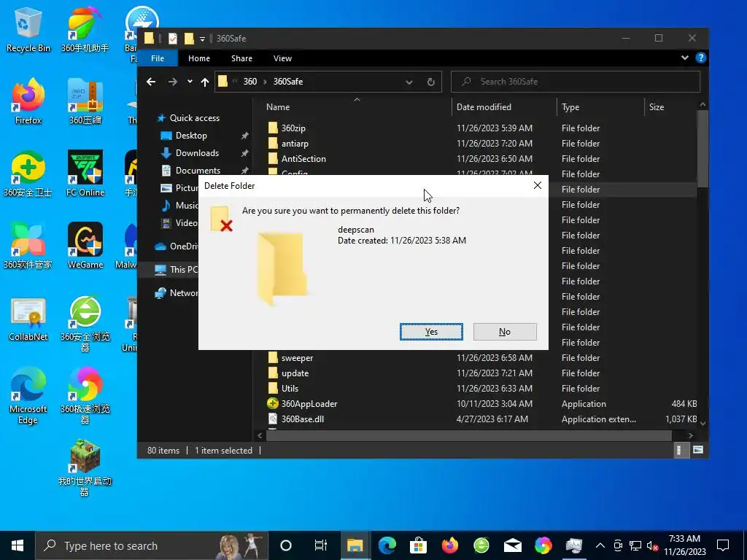
Task: Select the Utils folder
Action: point(290,388)
